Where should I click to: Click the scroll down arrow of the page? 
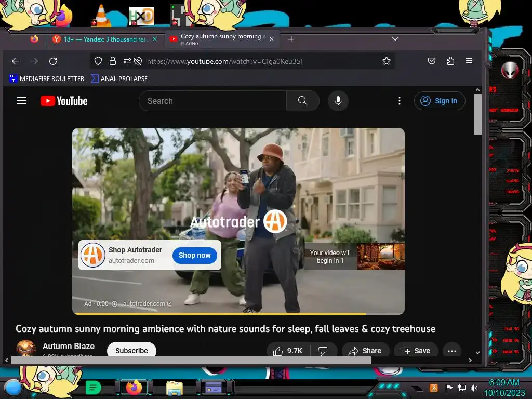point(477,353)
